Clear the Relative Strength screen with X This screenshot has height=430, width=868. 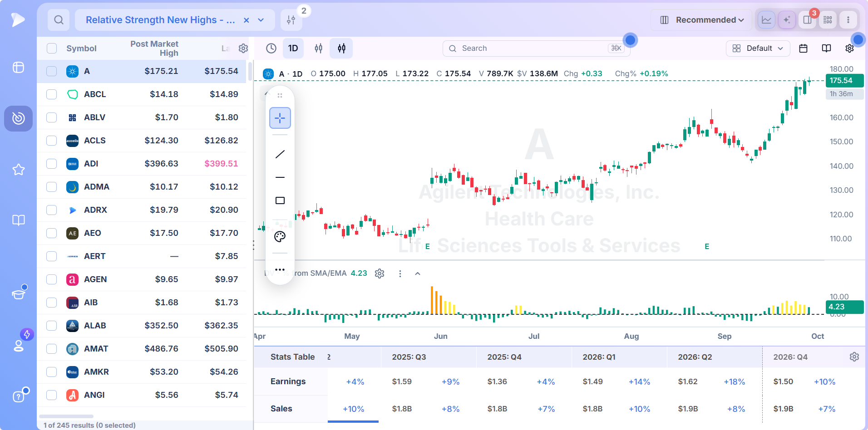246,20
